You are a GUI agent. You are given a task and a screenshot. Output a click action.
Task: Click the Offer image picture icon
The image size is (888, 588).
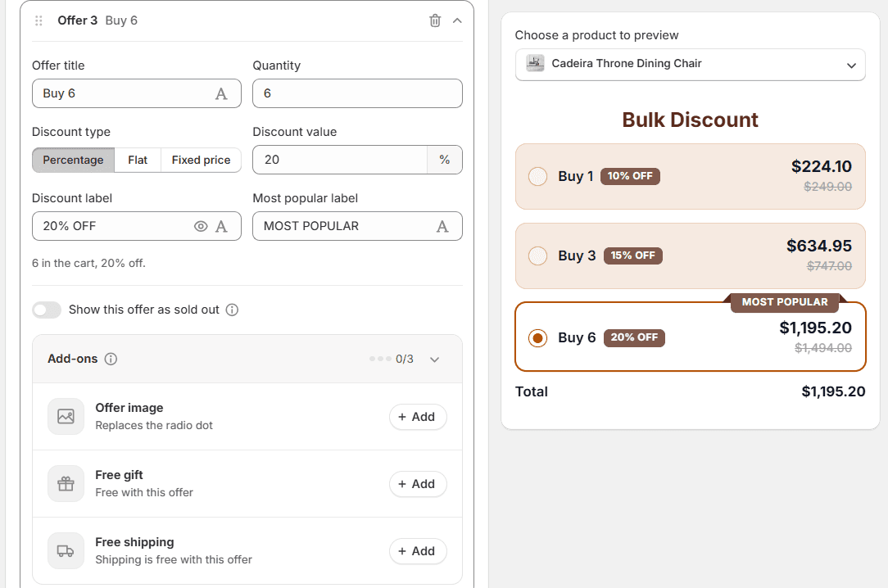(x=66, y=417)
